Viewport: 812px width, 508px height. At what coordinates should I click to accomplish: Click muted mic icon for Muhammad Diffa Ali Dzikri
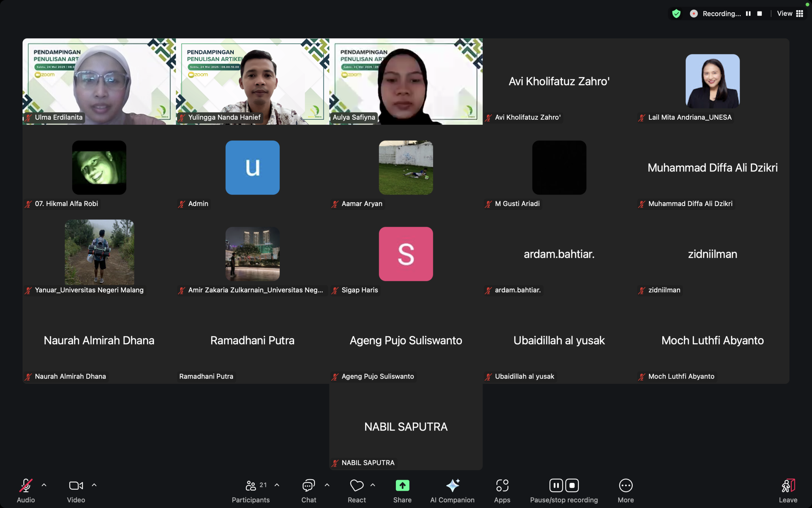[x=642, y=204]
